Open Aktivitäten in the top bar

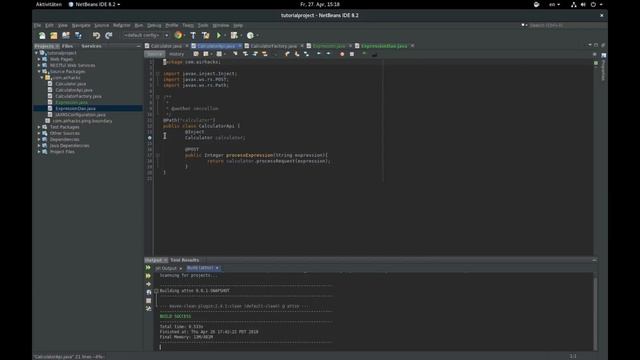tap(49, 4)
